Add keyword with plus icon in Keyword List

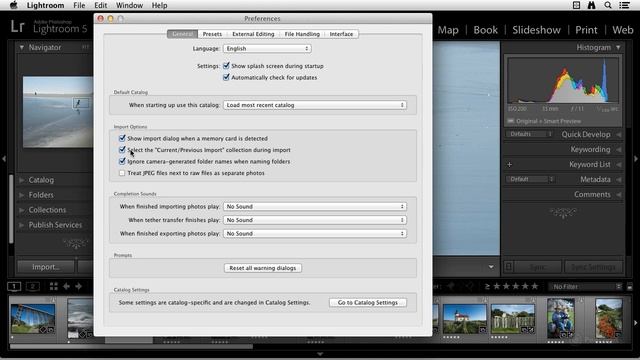(509, 164)
